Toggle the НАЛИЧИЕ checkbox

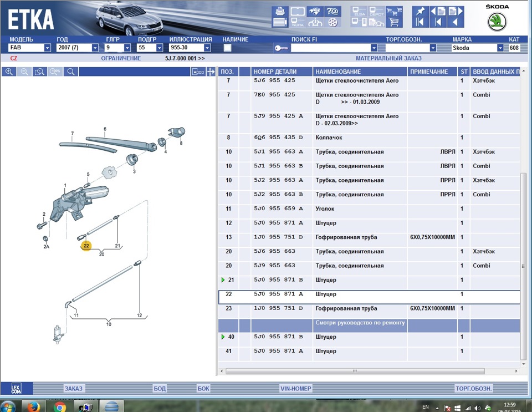pos(227,48)
